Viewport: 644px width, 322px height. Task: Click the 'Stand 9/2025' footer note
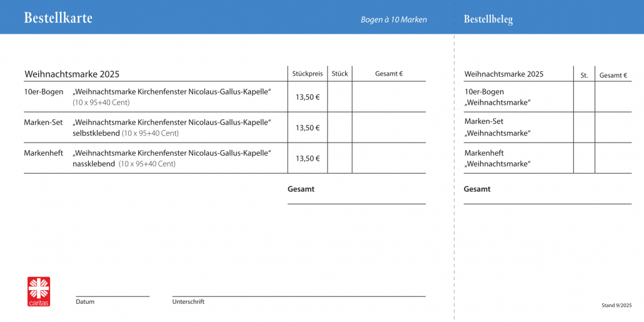(x=616, y=305)
